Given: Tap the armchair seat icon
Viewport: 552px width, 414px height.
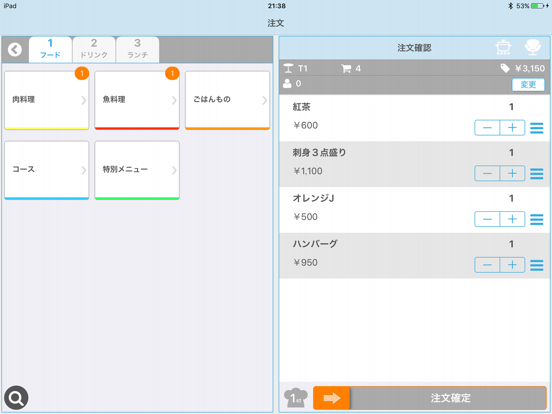Looking at the screenshot, I should 533,47.
